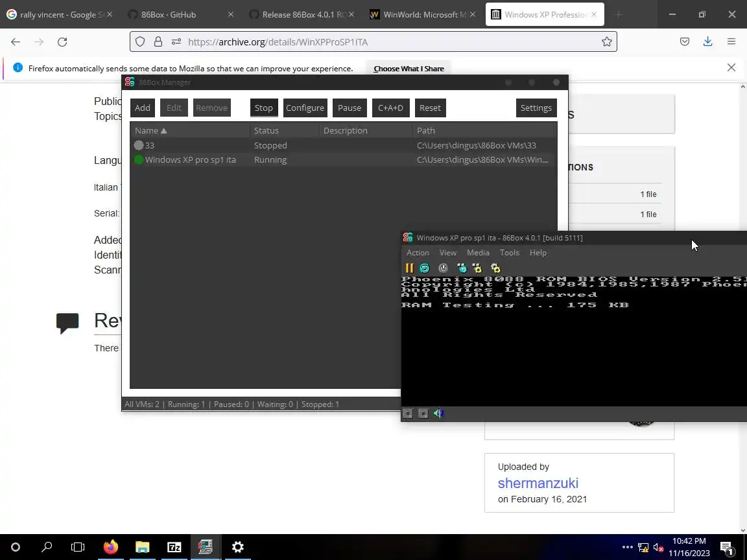Click the first floppy drive status icon

(x=407, y=414)
